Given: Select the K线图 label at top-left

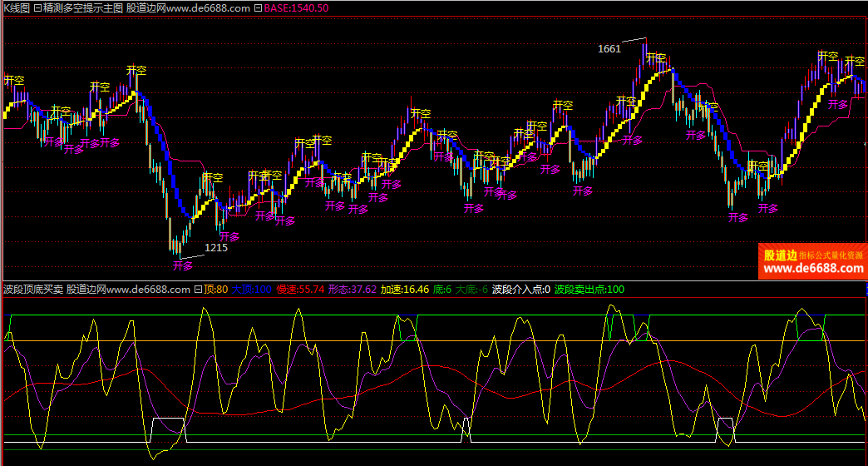Looking at the screenshot, I should tap(16, 7).
